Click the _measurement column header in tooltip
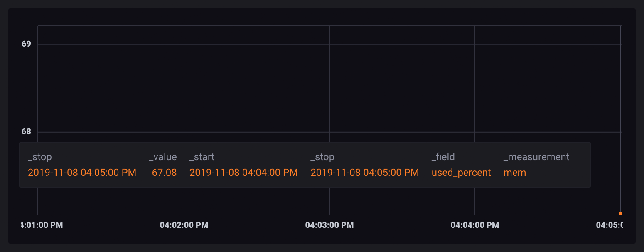 (x=536, y=157)
